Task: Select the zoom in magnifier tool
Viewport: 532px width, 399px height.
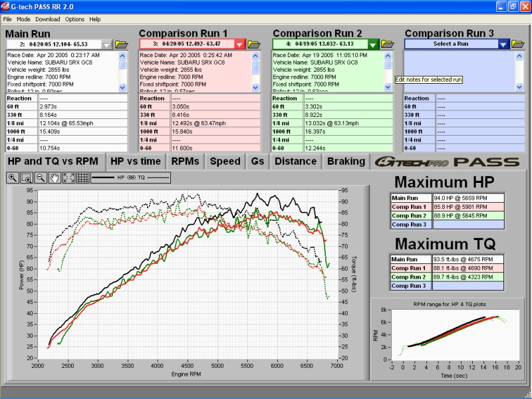Action: 13,178
